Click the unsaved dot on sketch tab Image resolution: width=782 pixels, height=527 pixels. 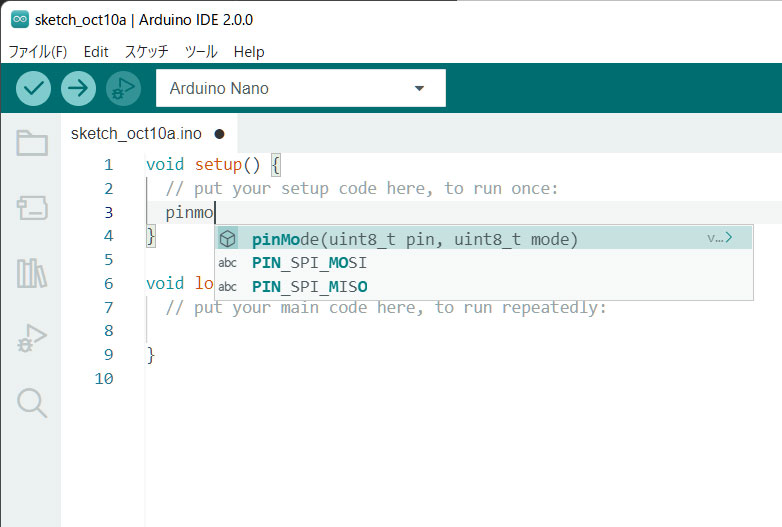[x=219, y=134]
